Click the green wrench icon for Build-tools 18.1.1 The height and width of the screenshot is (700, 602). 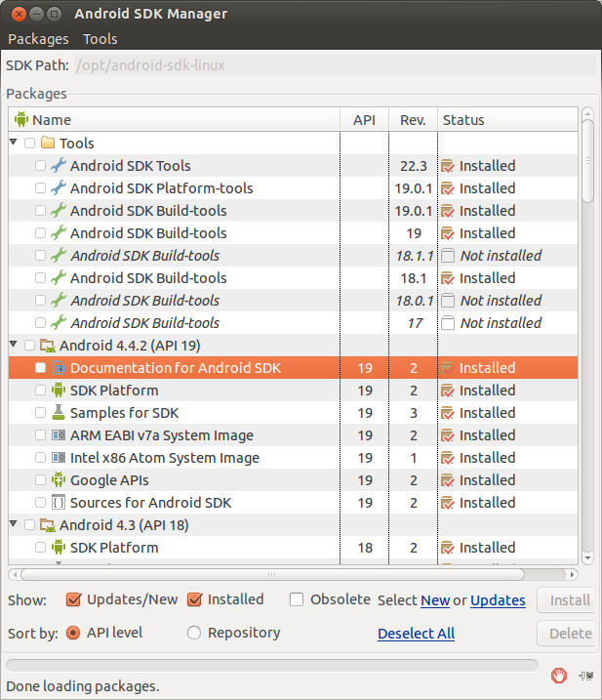pos(58,256)
